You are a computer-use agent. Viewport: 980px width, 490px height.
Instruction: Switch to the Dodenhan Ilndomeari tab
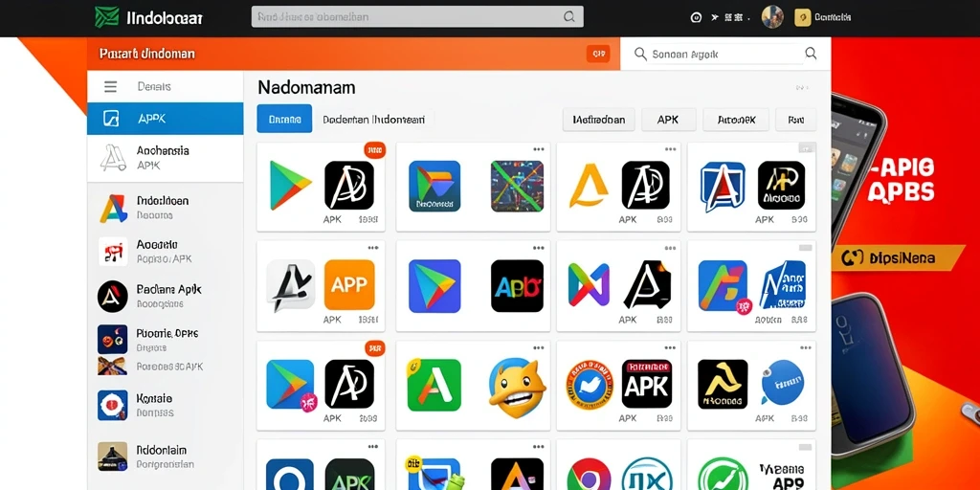click(374, 119)
